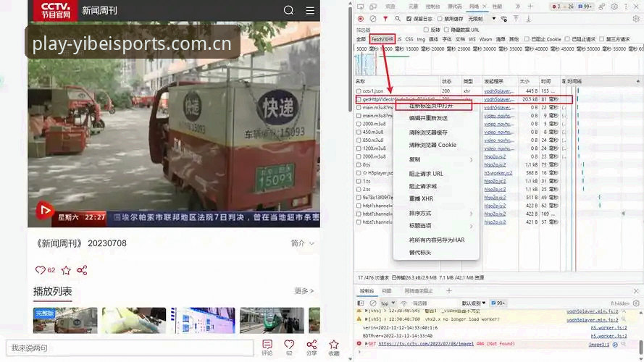Open the network conditions wifi icon
The height and width of the screenshot is (362, 644).
pos(504,19)
